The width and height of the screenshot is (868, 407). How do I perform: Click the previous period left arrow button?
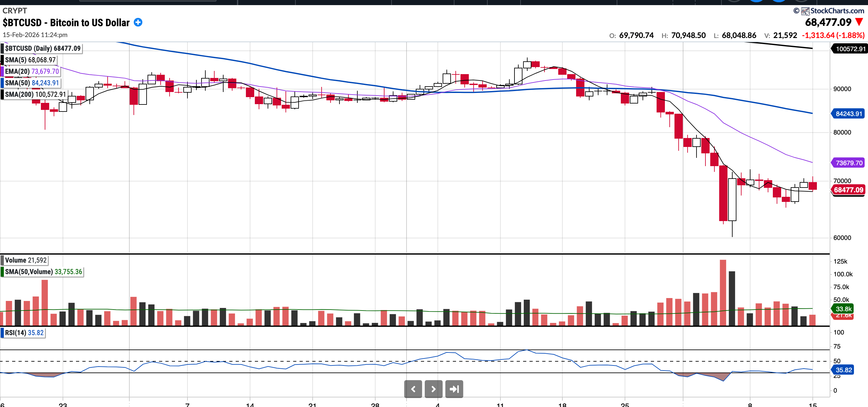(x=413, y=389)
